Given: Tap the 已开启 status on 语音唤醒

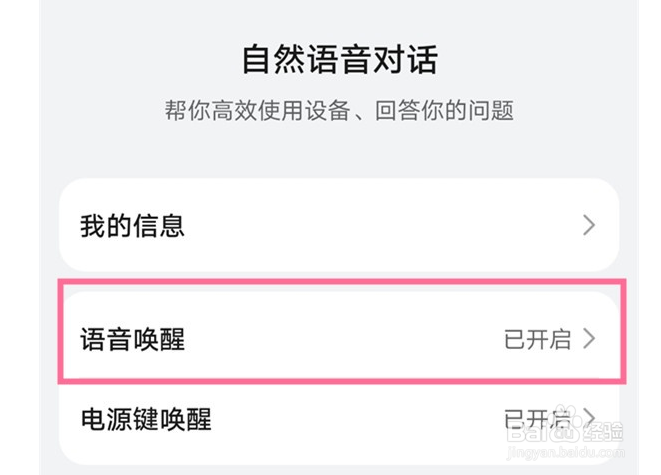Looking at the screenshot, I should click(x=537, y=339).
